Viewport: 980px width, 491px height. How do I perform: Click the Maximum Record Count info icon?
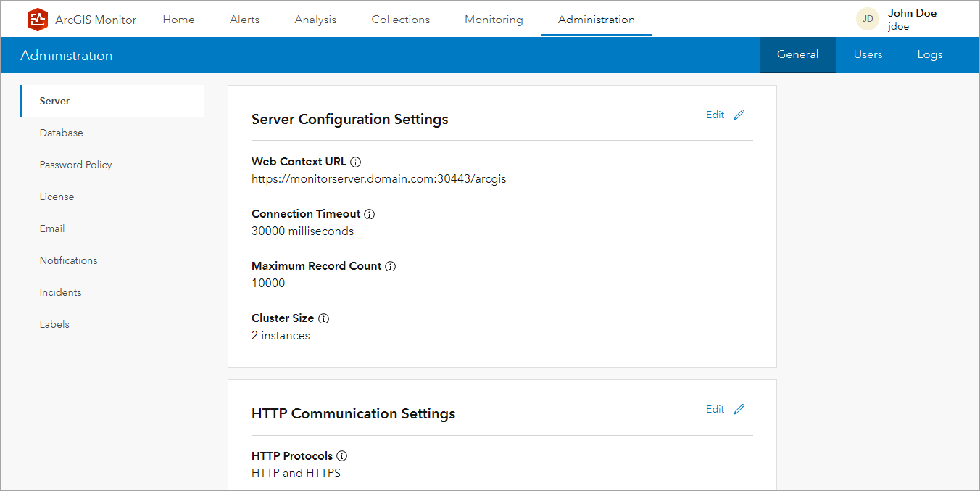pos(391,266)
